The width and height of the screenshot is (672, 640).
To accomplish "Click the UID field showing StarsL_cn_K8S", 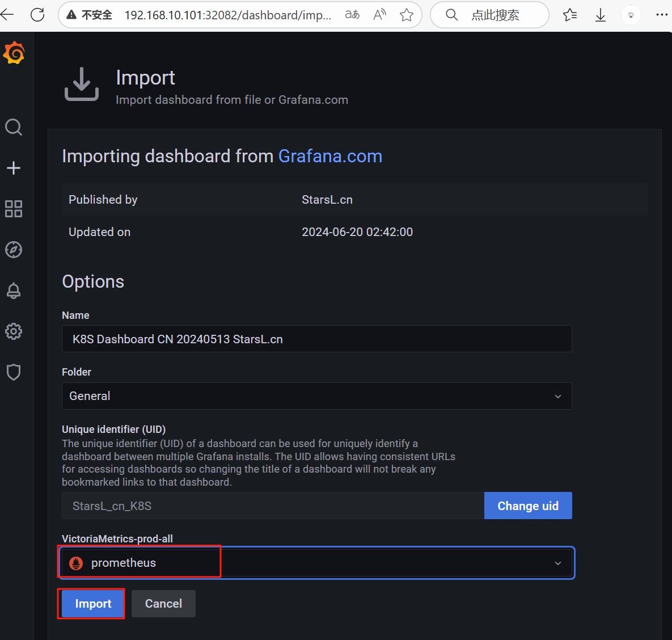I will coord(273,506).
